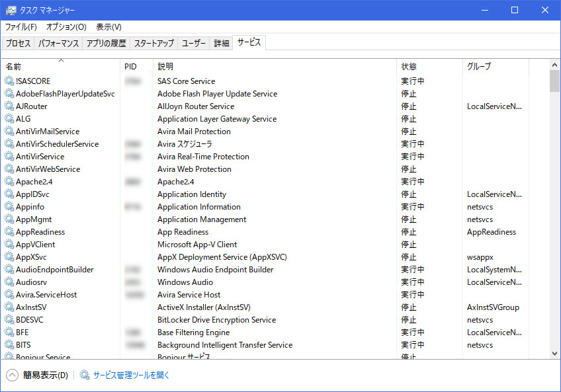This screenshot has height=392, width=561.
Task: Open the ファイル(F) menu
Action: 21,27
